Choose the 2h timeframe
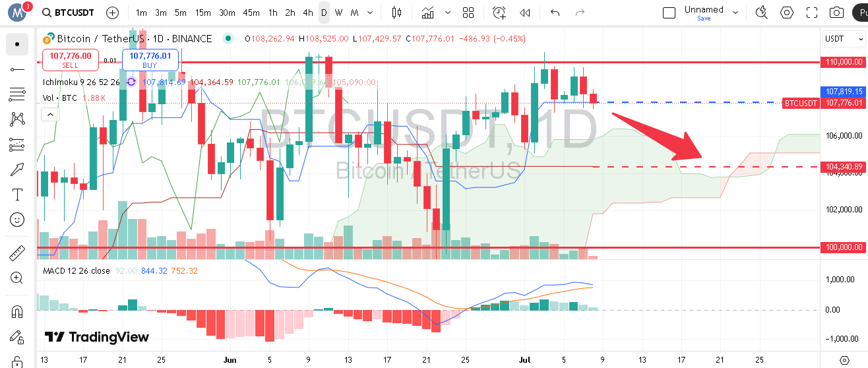The height and width of the screenshot is (368, 868). pyautogui.click(x=290, y=13)
